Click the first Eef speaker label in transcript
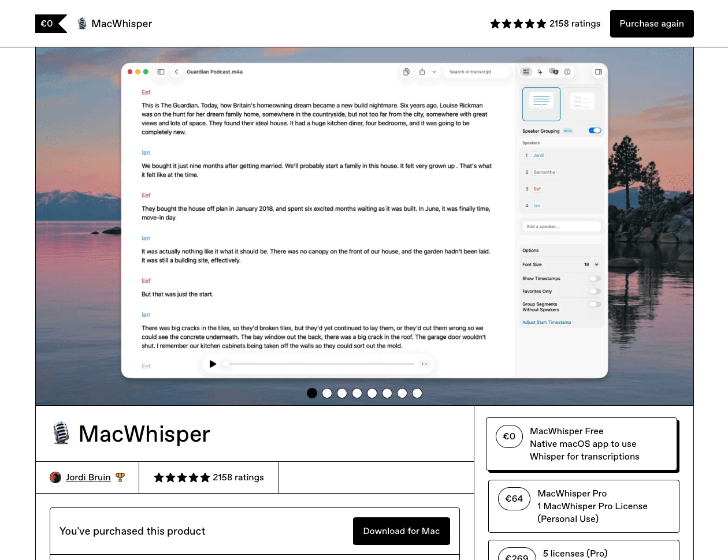728x560 pixels. 146,92
